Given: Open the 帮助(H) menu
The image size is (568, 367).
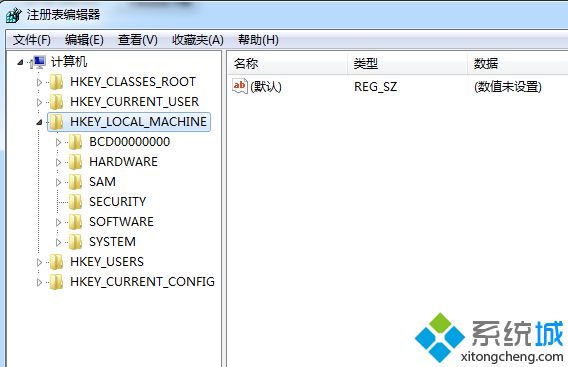Looking at the screenshot, I should click(x=258, y=39).
